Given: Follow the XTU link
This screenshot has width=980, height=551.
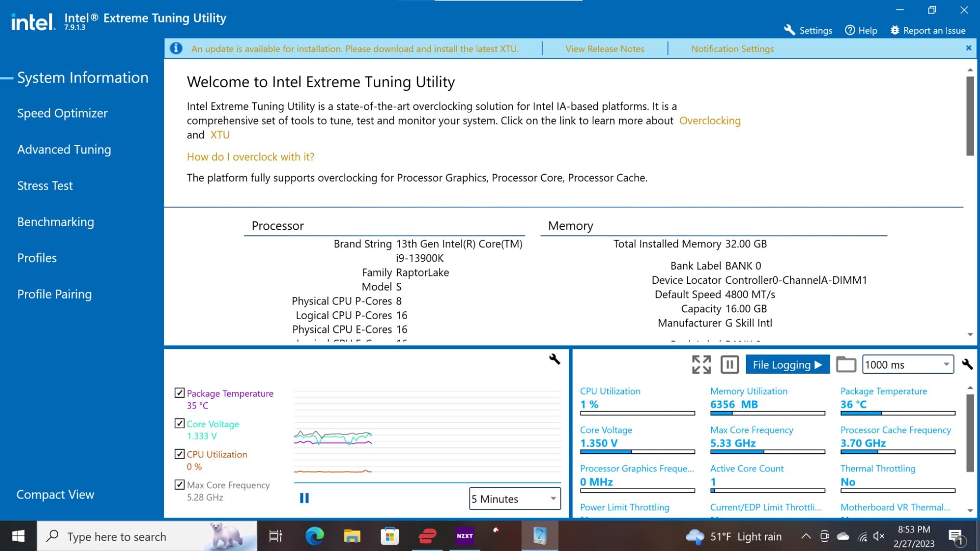Looking at the screenshot, I should [220, 135].
